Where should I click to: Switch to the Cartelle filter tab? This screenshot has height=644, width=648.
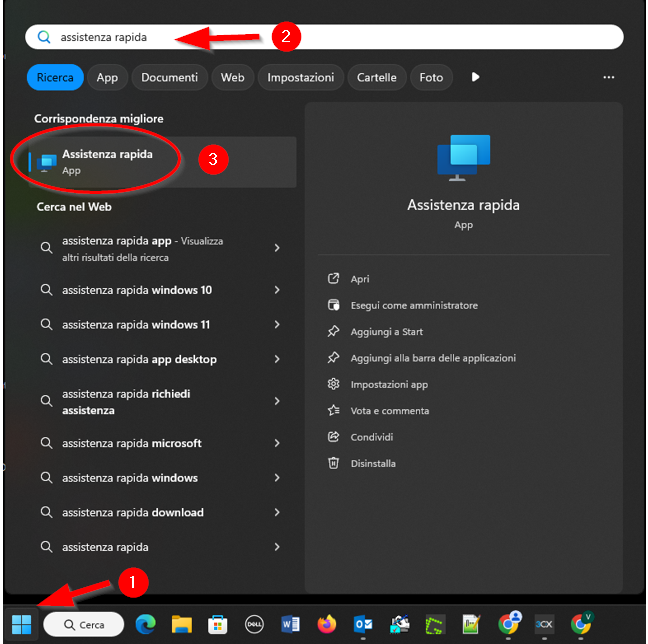377,77
